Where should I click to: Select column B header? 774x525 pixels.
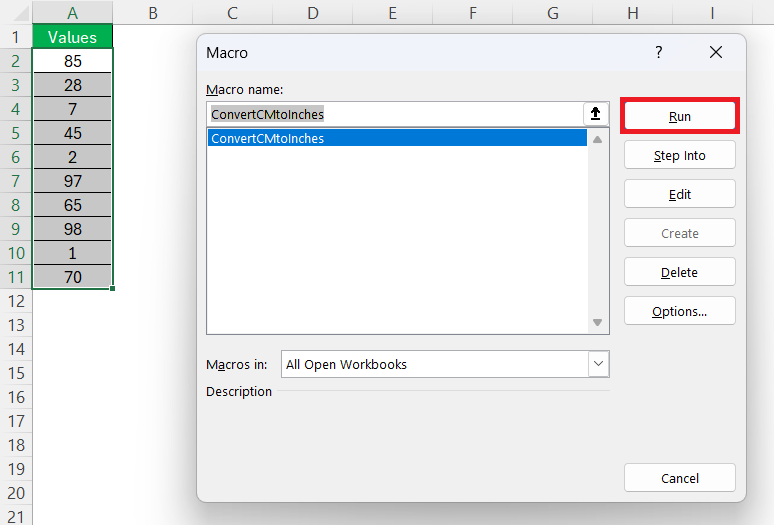click(x=153, y=13)
